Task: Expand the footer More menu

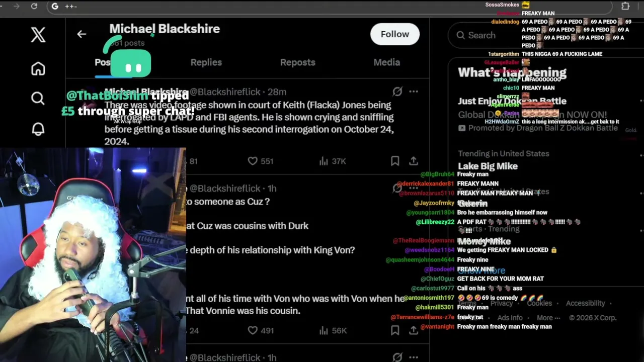Action: click(548, 318)
